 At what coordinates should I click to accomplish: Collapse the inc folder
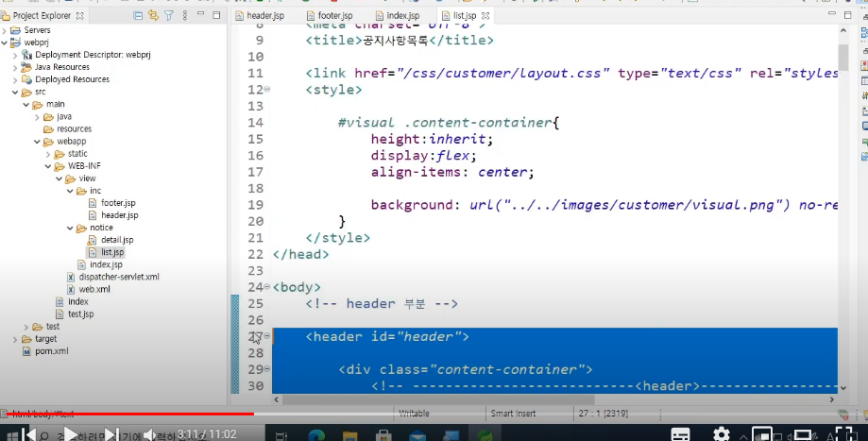click(x=71, y=191)
